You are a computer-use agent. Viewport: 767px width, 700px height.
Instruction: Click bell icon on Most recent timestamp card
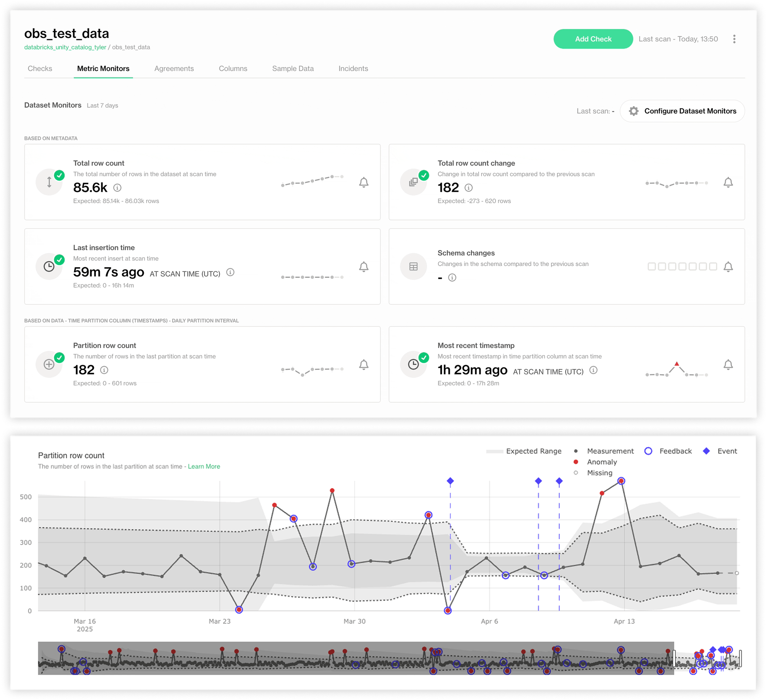pos(728,364)
